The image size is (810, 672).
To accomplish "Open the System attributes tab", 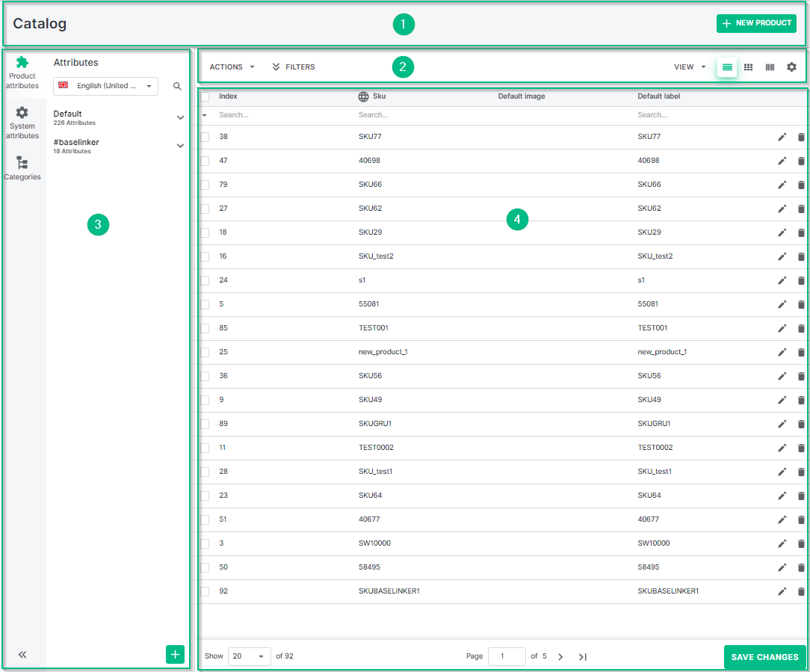I will click(22, 122).
